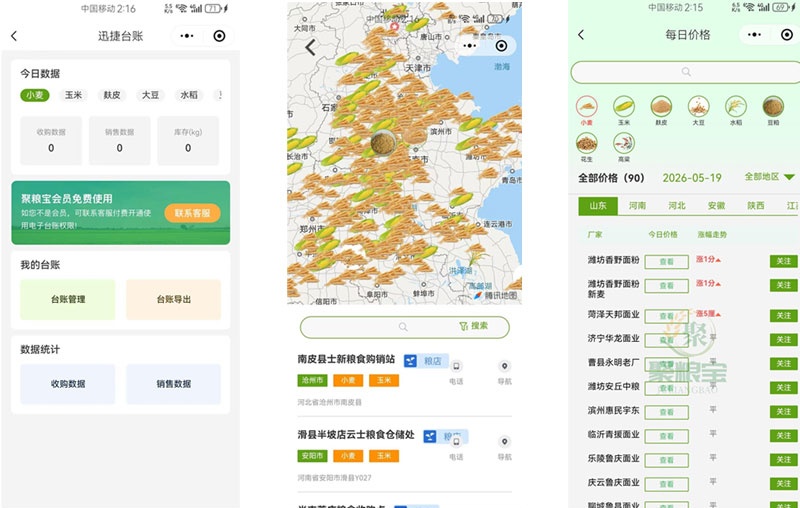
Task: Toggle 关注 for 济宁华龙面业
Action: tap(783, 339)
